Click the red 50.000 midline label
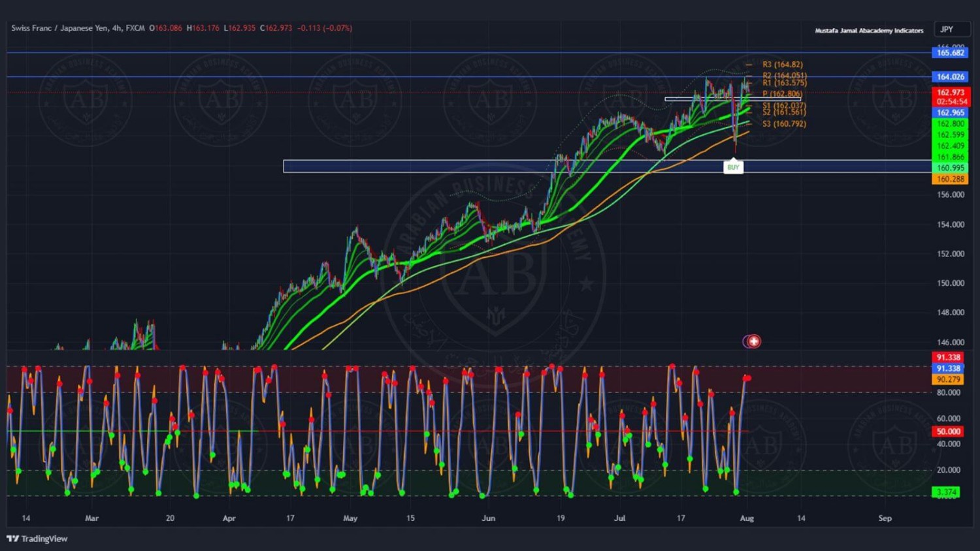 pos(948,432)
